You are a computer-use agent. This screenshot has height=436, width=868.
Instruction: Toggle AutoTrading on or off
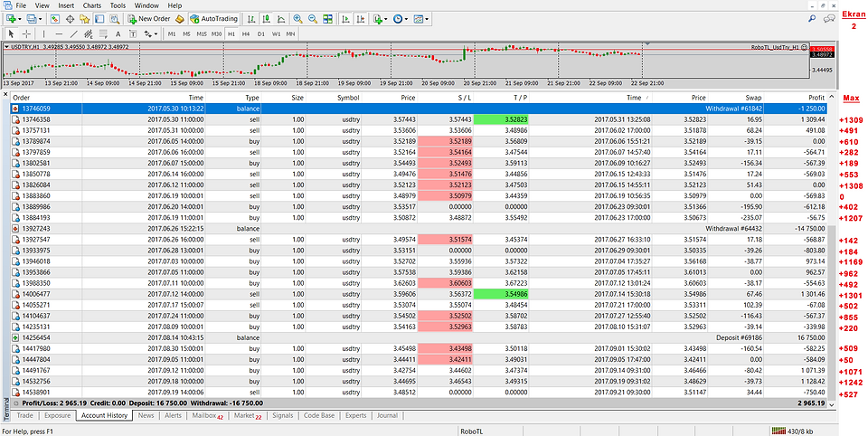(213, 19)
